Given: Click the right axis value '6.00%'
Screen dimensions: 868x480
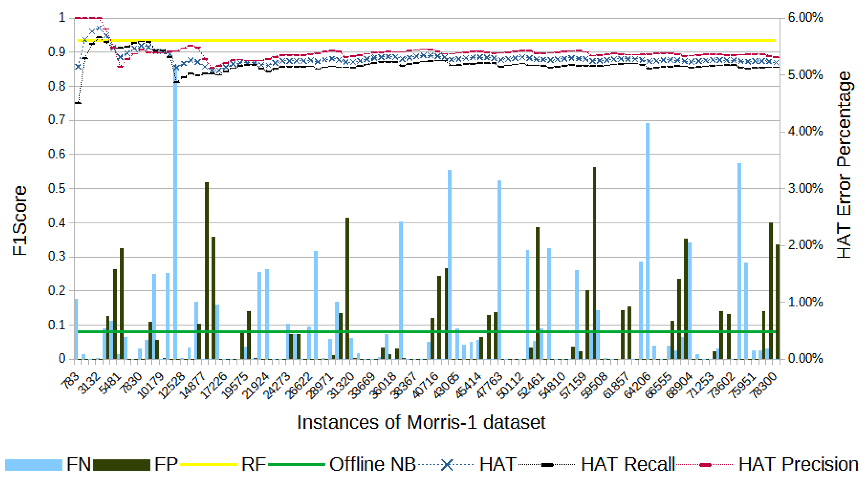Looking at the screenshot, I should point(805,18).
